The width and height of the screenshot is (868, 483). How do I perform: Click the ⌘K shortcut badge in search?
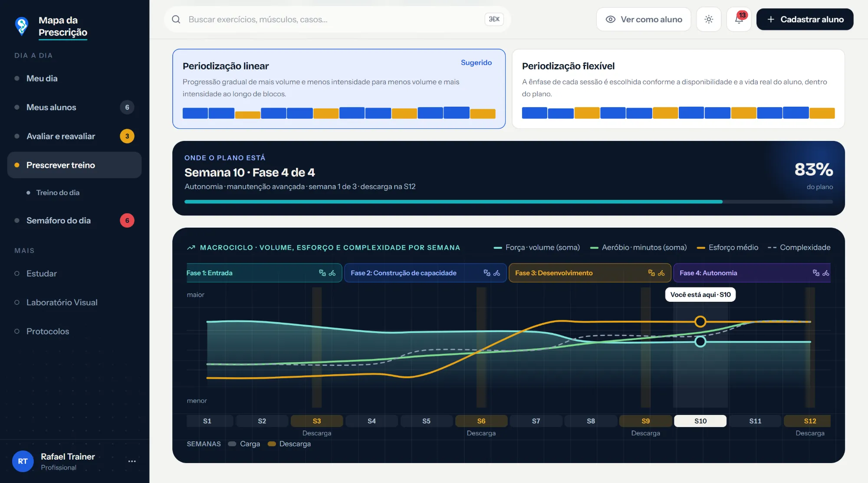(x=494, y=19)
